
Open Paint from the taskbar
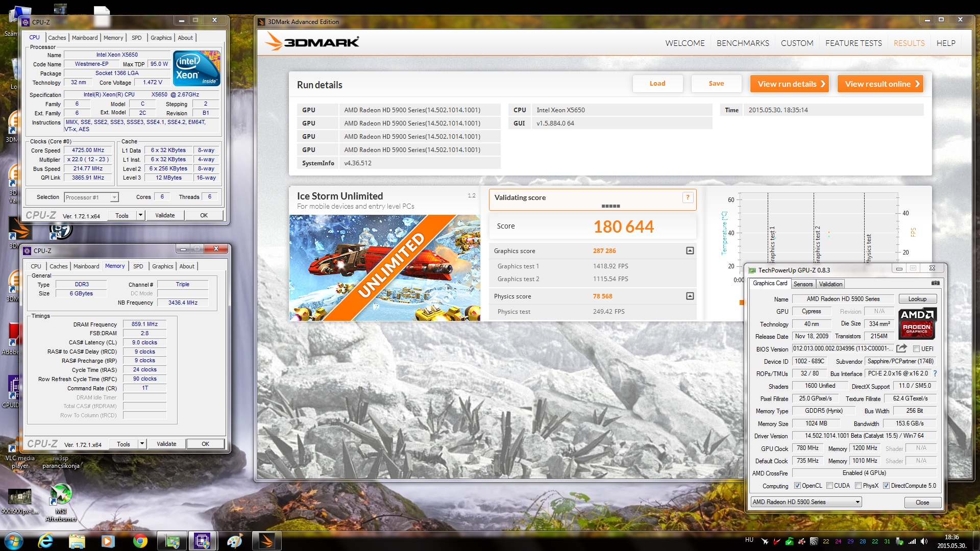click(235, 540)
